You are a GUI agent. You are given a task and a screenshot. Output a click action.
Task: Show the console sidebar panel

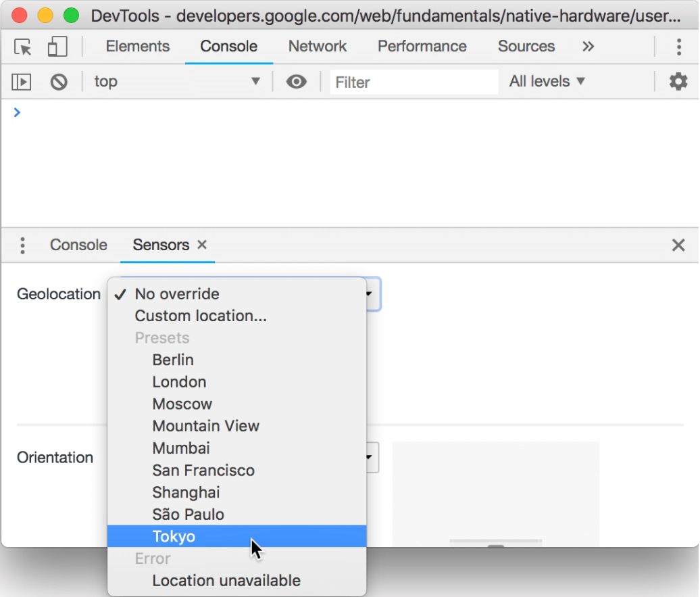pos(21,81)
